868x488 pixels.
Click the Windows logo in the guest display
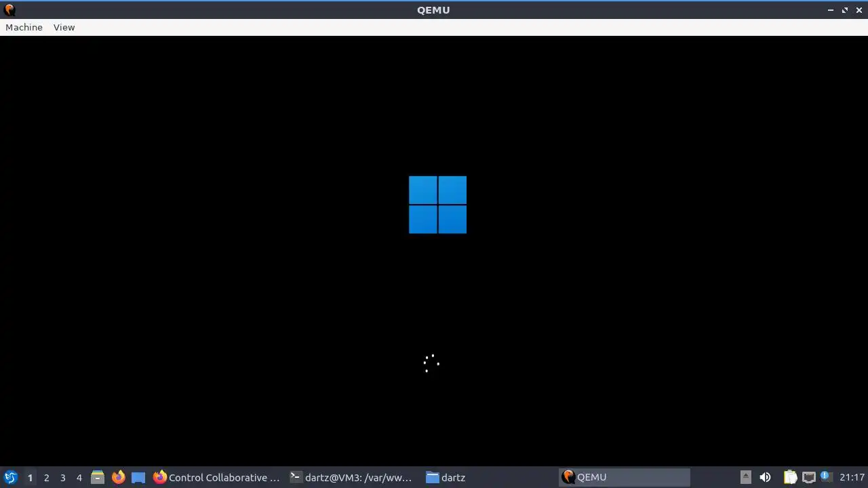click(437, 205)
